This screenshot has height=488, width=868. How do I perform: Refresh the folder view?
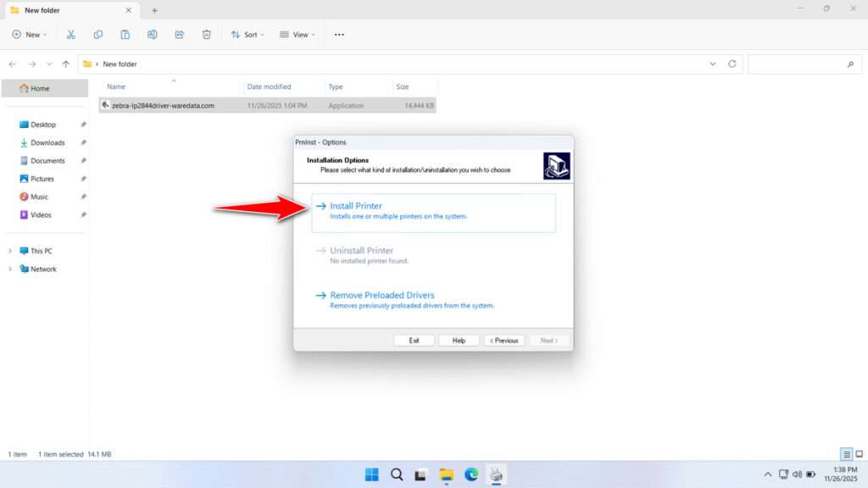coord(734,64)
